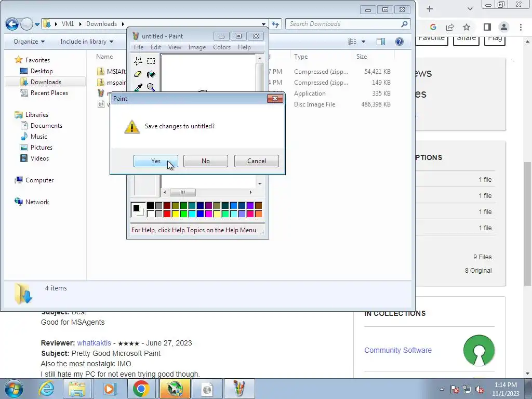Open the Colors menu in Paint
The width and height of the screenshot is (532, 399).
tap(222, 47)
